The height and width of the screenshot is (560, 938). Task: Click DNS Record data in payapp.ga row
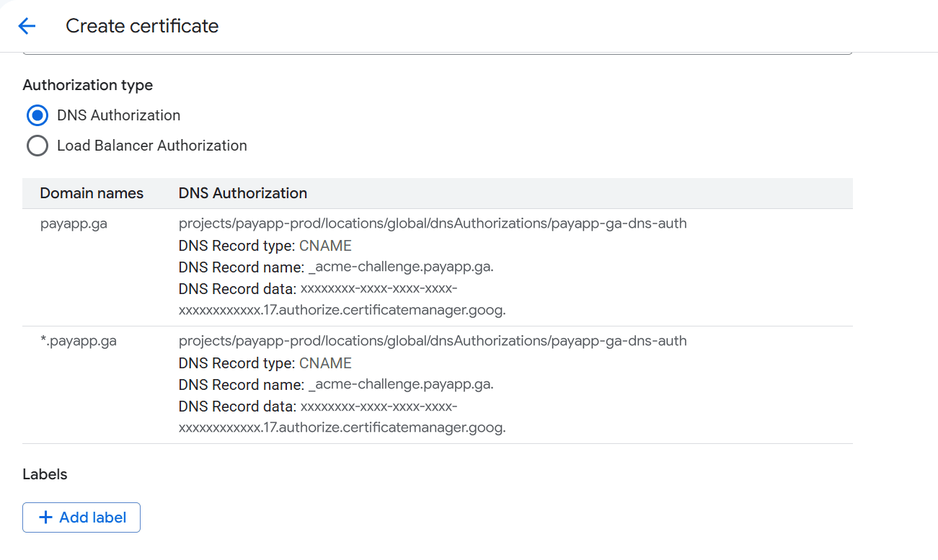click(342, 300)
